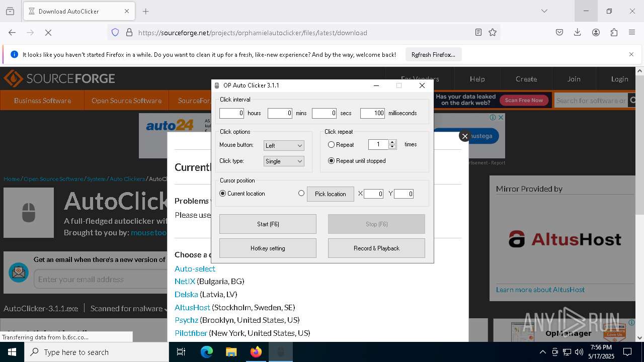
Task: Open Record & Playback
Action: click(376, 248)
